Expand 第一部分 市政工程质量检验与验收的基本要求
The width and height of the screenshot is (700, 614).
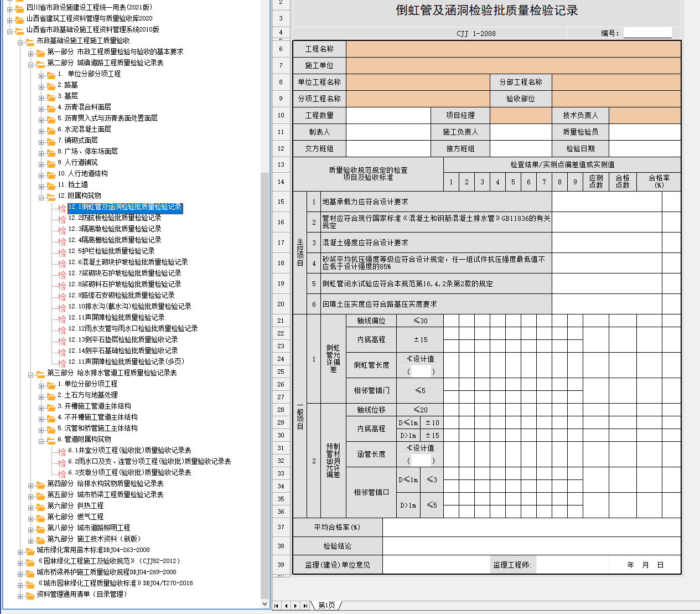click(x=31, y=53)
